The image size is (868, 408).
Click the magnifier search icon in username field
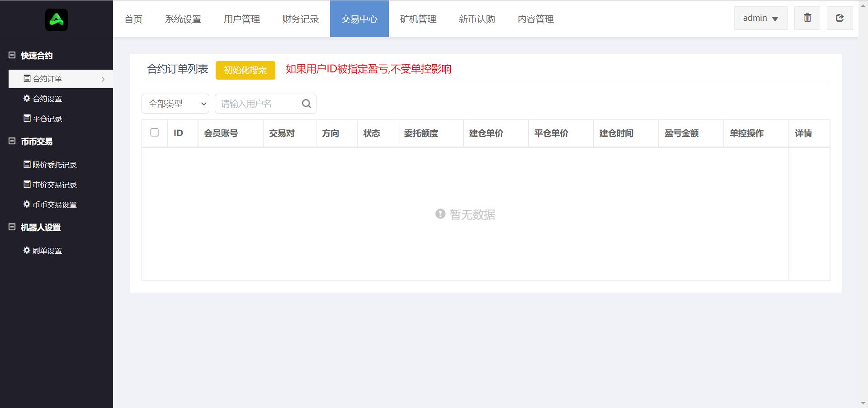(306, 104)
